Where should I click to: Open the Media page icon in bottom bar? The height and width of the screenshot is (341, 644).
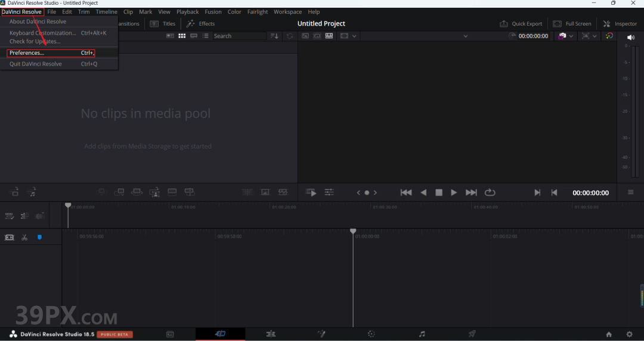(170, 334)
